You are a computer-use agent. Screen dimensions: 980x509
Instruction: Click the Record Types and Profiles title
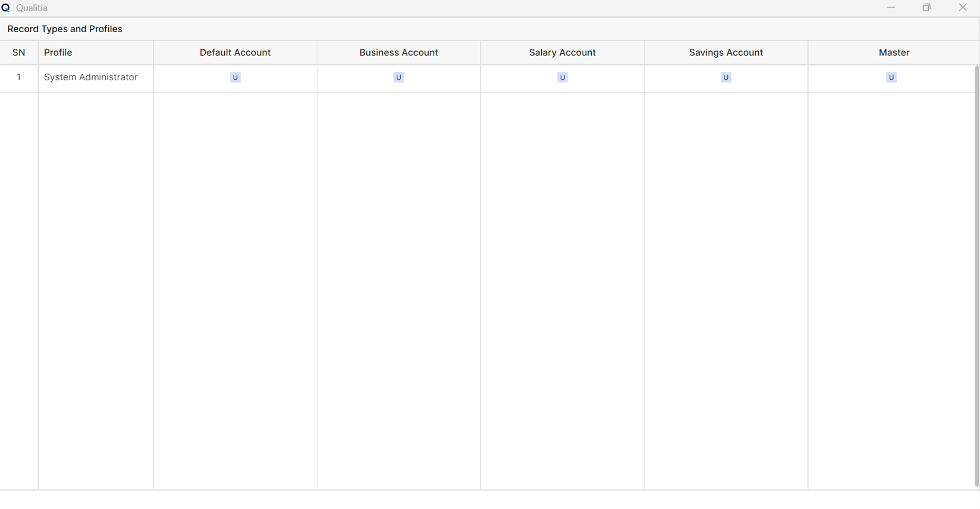pyautogui.click(x=65, y=29)
